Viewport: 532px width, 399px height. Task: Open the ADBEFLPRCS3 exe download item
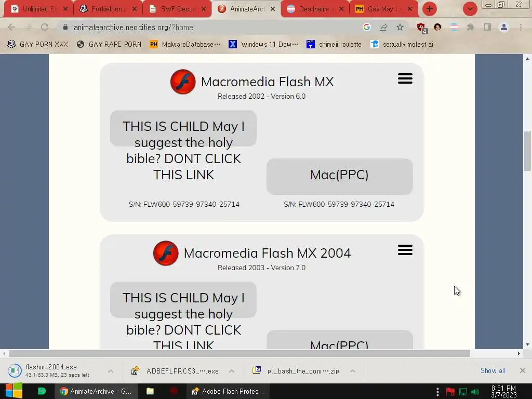176,371
